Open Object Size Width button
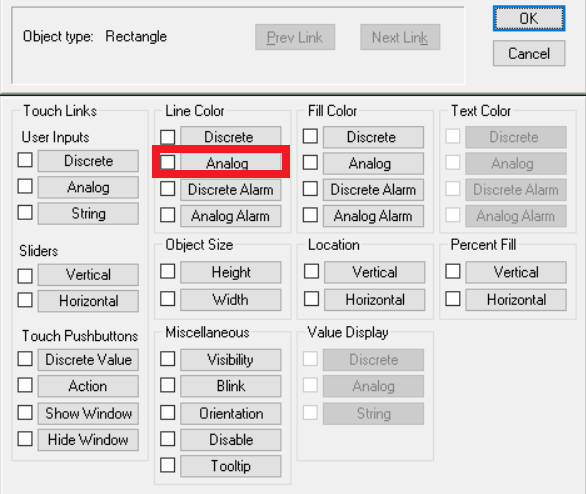586x494 pixels. pos(231,300)
